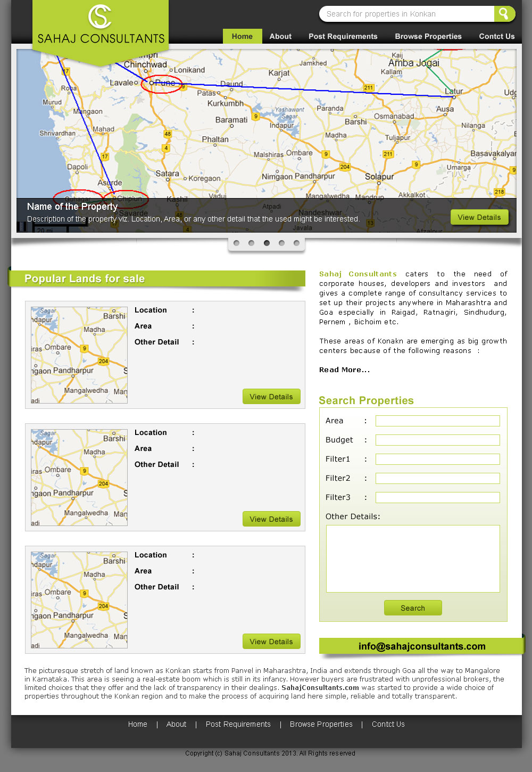Screen dimensions: 532x772
Task: Click the magnifier search icon in header
Action: click(504, 14)
